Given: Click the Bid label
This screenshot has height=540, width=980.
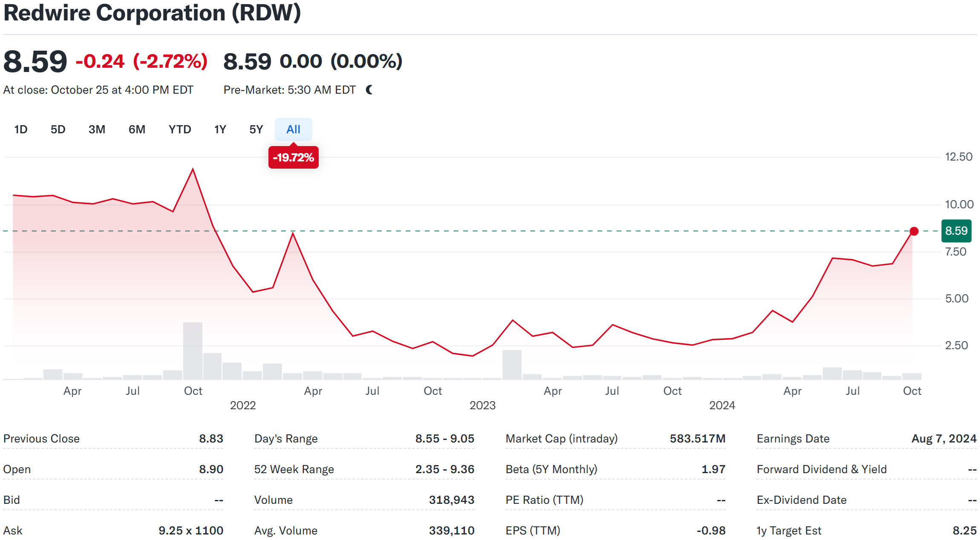Looking at the screenshot, I should point(12,500).
